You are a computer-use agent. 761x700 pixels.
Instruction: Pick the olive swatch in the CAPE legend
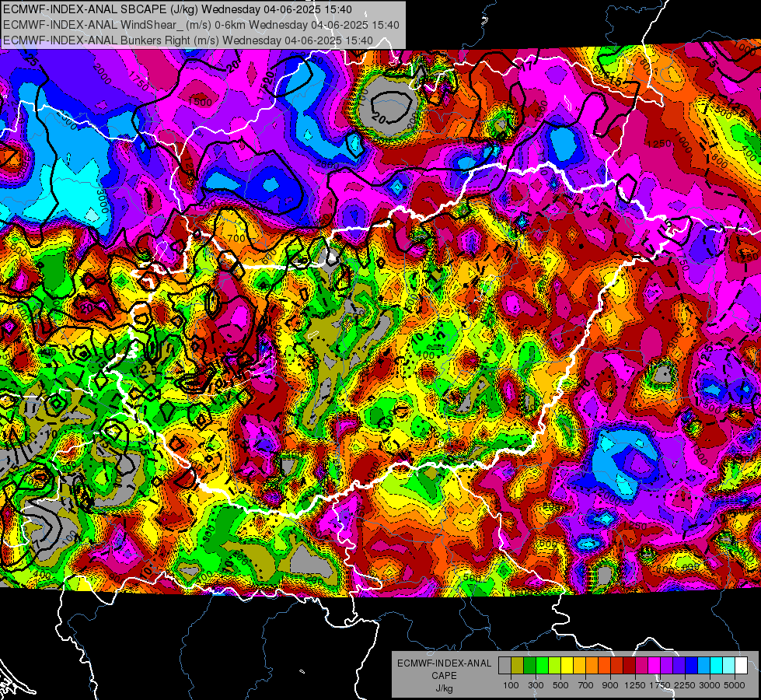pyautogui.click(x=517, y=665)
